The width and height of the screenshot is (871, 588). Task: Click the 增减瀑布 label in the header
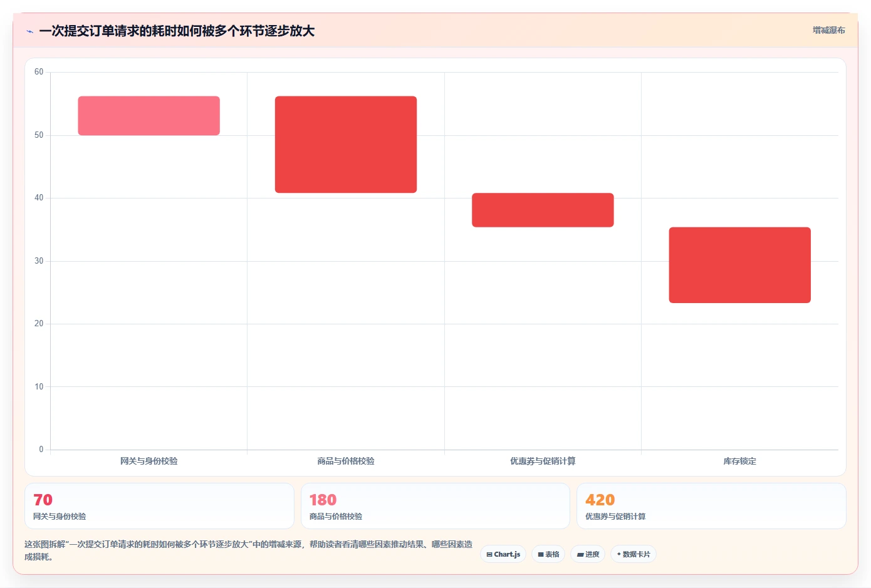pyautogui.click(x=828, y=30)
